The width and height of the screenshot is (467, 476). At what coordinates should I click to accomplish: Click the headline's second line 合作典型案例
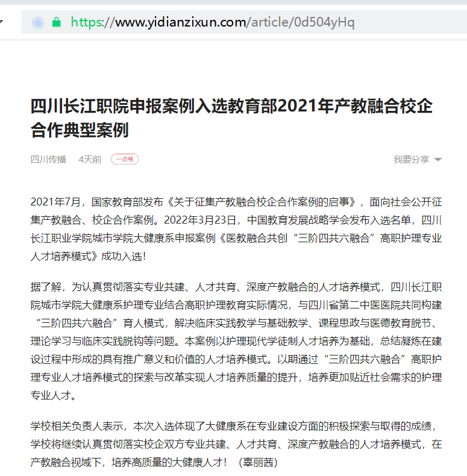click(80, 130)
